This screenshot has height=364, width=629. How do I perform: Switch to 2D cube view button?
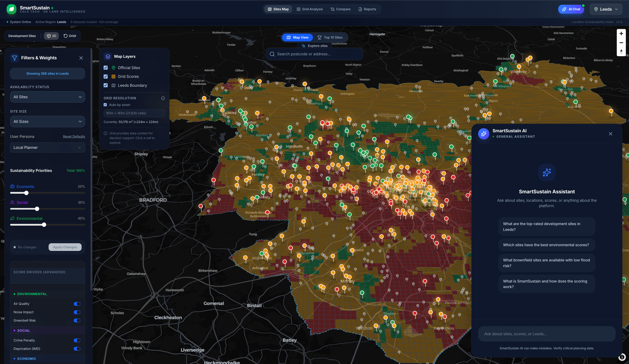click(x=51, y=36)
